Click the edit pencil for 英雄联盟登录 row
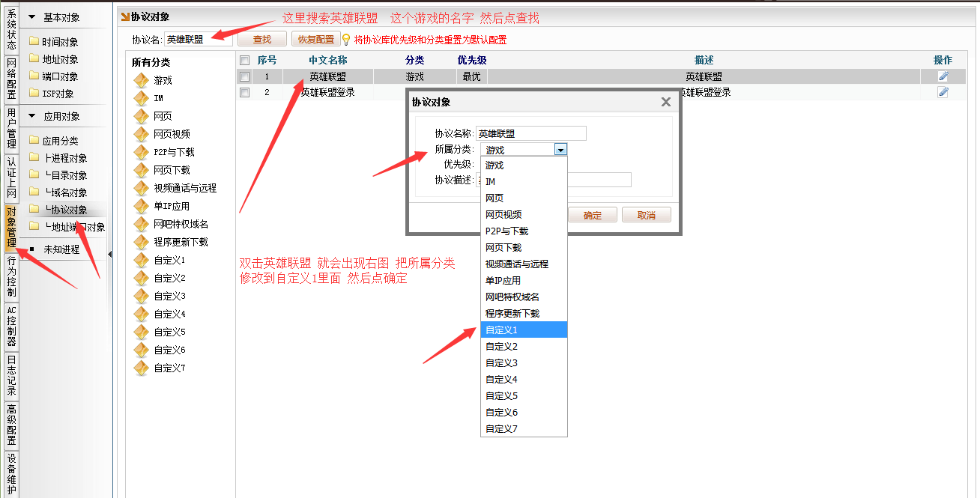Screen dimensions: 980x498 (943, 92)
